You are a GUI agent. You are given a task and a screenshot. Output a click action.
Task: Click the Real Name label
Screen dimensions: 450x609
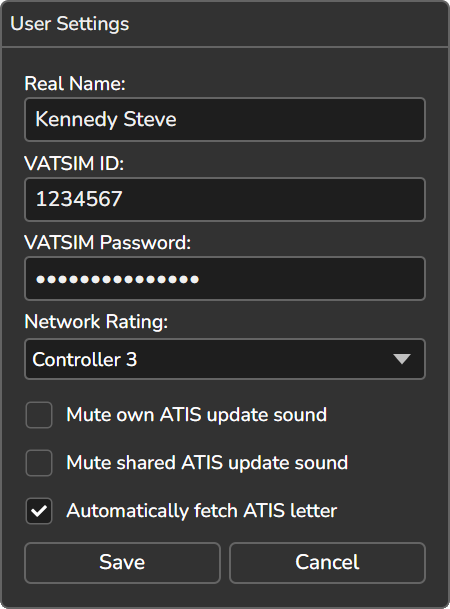(75, 84)
